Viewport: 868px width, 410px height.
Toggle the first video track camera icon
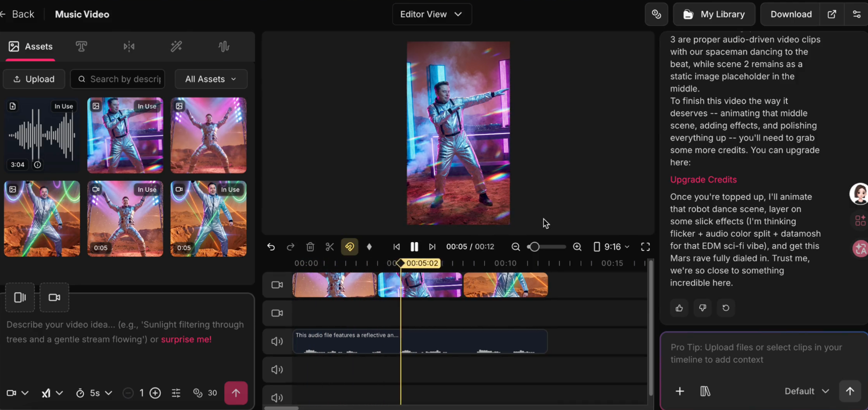277,285
